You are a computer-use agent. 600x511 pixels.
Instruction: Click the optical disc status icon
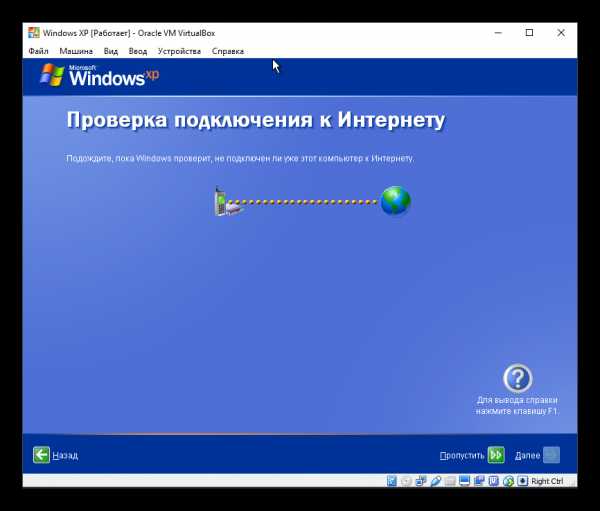406,481
